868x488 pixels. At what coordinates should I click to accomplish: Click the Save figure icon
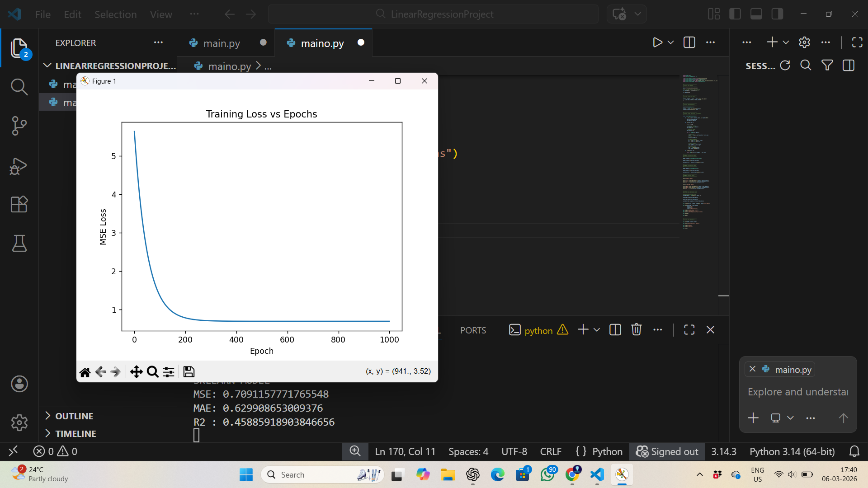coord(189,372)
